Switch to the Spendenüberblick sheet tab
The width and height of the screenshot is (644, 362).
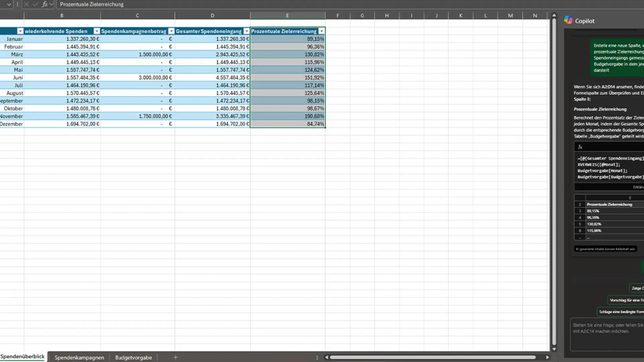[x=22, y=357]
